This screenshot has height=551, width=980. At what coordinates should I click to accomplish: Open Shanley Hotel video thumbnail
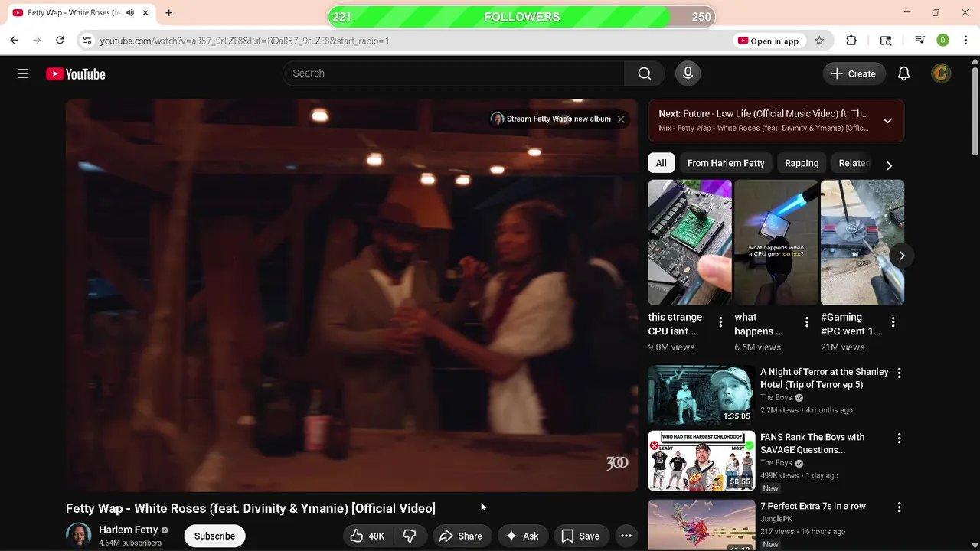coord(701,395)
